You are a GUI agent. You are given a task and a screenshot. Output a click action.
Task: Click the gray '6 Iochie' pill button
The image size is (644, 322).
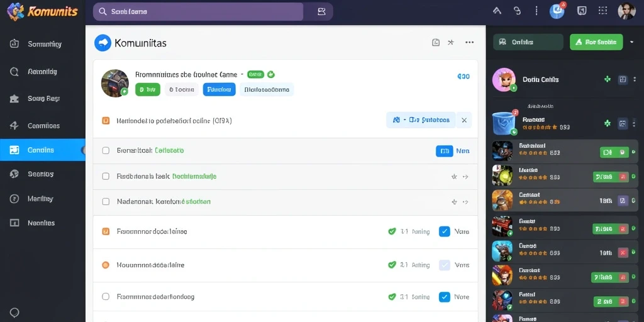(182, 89)
